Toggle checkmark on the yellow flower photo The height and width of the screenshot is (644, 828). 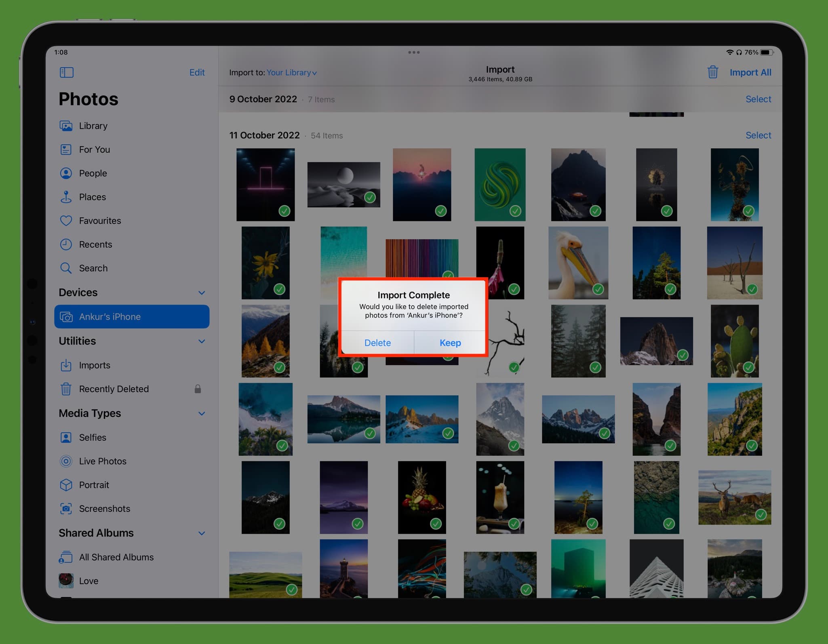click(x=280, y=289)
